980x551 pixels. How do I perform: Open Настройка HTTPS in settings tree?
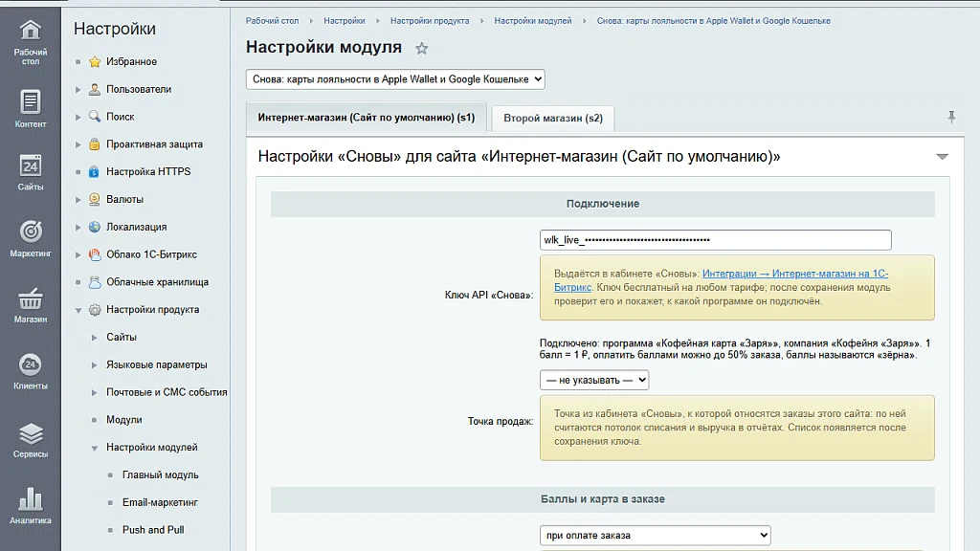(x=148, y=172)
